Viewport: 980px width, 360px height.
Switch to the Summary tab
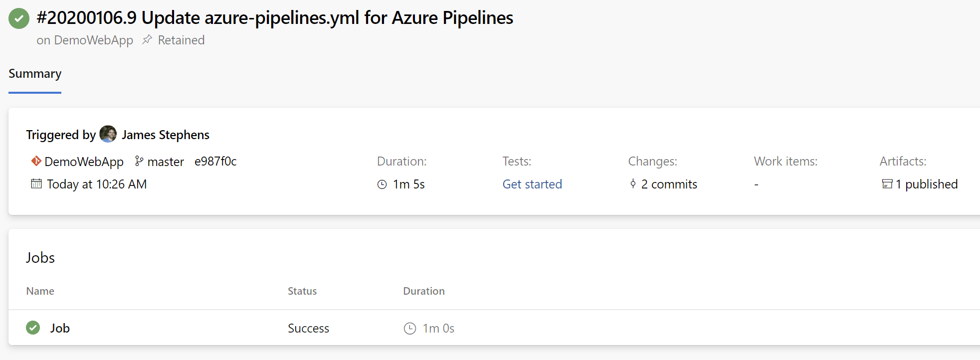(x=35, y=74)
